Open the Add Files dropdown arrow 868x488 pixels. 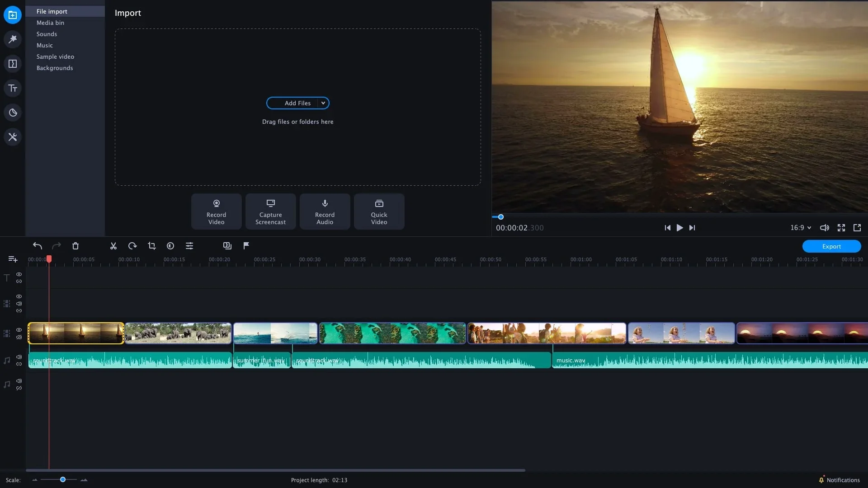pos(323,103)
